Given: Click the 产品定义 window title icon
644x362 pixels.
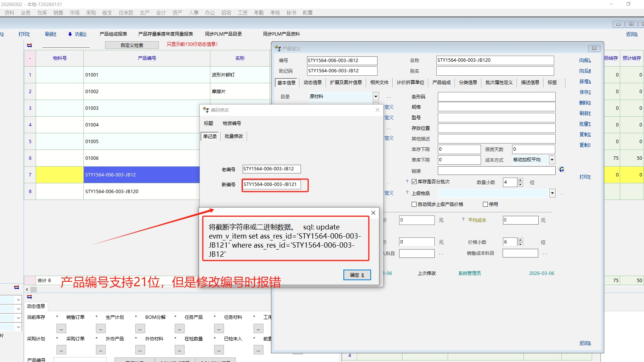Looking at the screenshot, I should click(x=278, y=48).
